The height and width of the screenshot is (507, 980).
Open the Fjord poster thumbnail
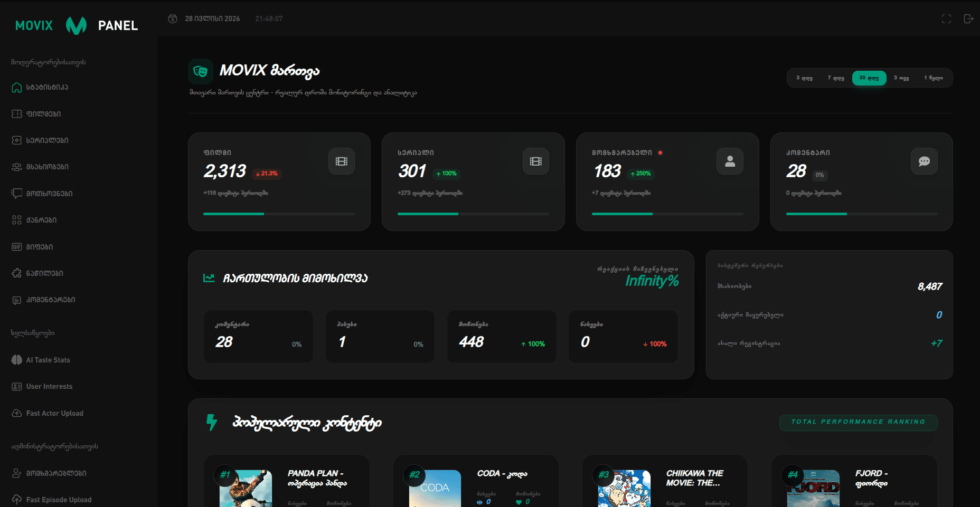point(813,489)
